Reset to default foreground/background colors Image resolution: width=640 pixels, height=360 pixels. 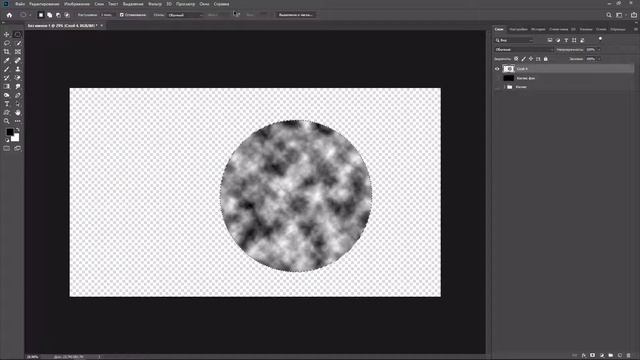tap(7, 140)
